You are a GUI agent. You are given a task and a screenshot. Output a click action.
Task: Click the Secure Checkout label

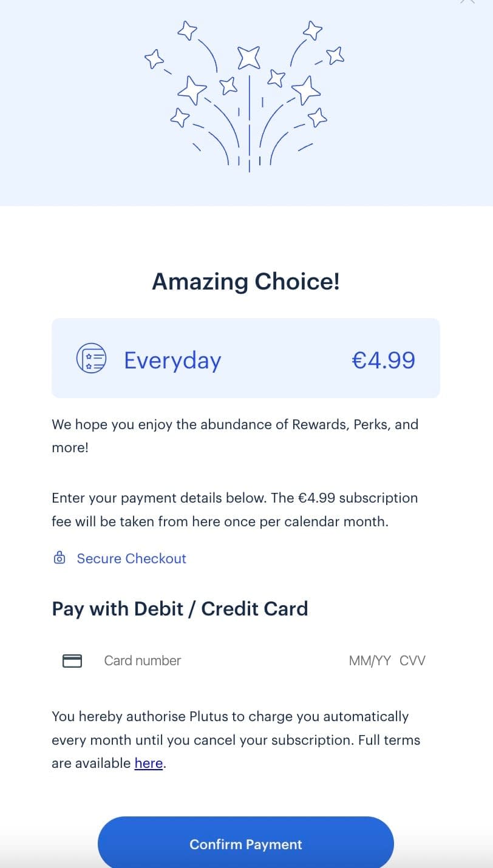132,558
